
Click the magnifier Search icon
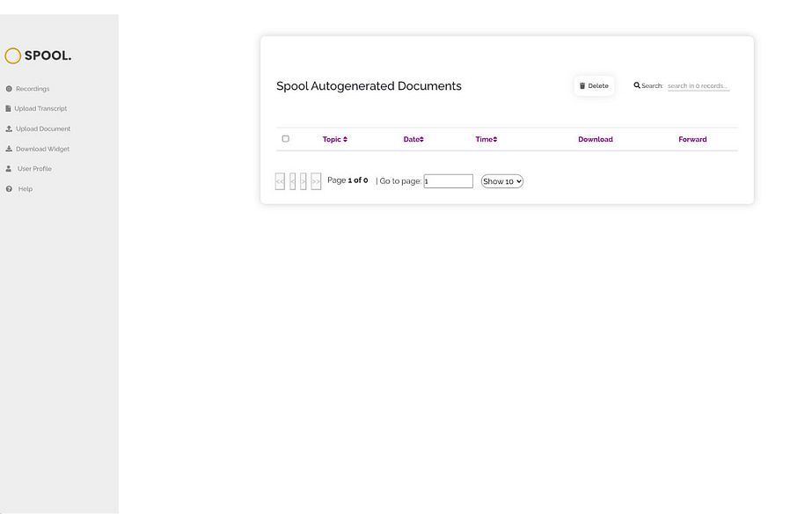(637, 85)
